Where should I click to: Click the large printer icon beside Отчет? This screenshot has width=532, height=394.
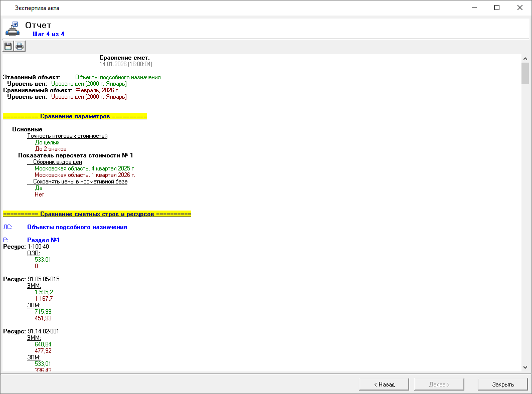tap(12, 29)
